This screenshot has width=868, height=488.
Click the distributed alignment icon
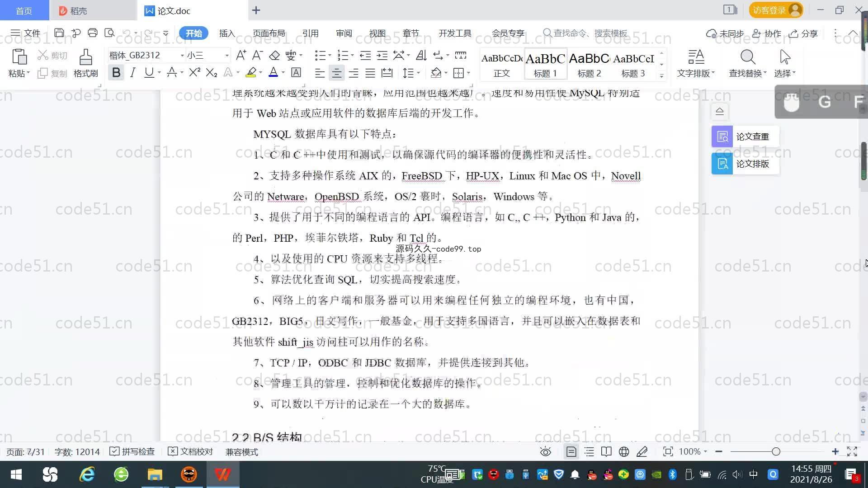[387, 73]
